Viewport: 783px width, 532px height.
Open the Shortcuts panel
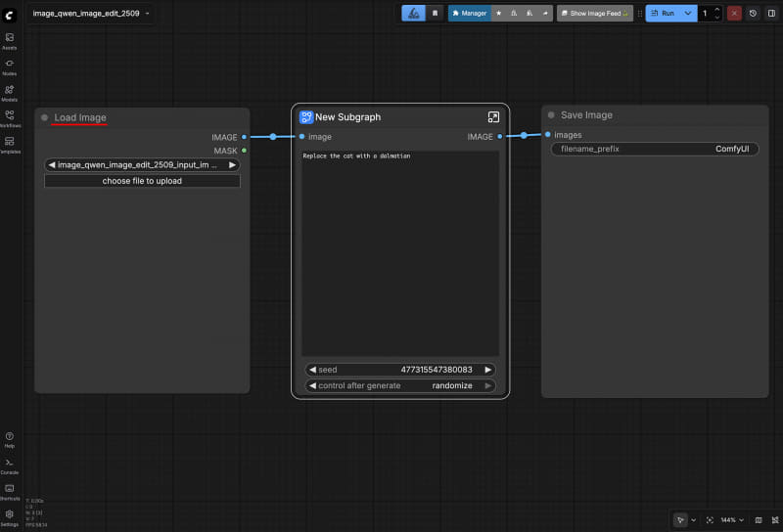click(10, 492)
